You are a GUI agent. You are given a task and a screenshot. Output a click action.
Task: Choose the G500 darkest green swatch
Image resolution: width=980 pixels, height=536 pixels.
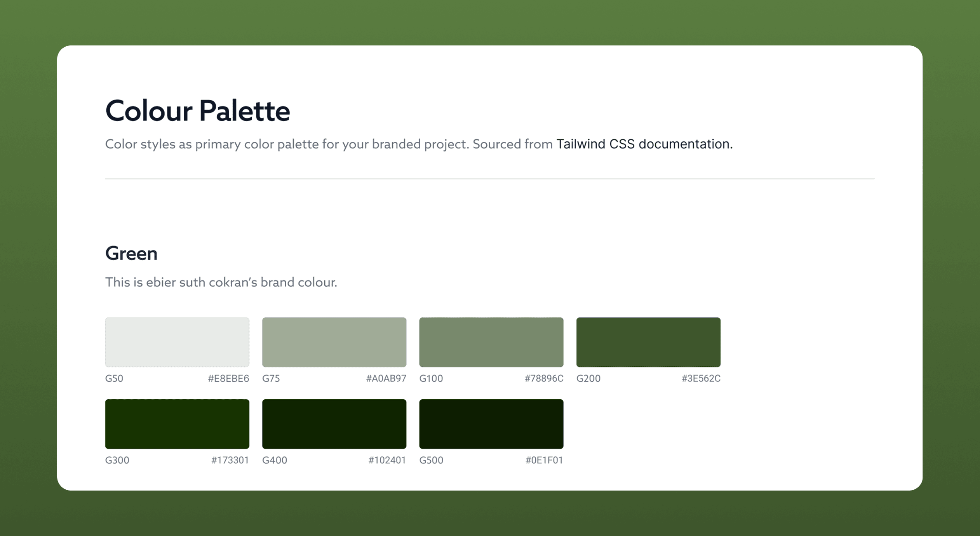coord(491,424)
